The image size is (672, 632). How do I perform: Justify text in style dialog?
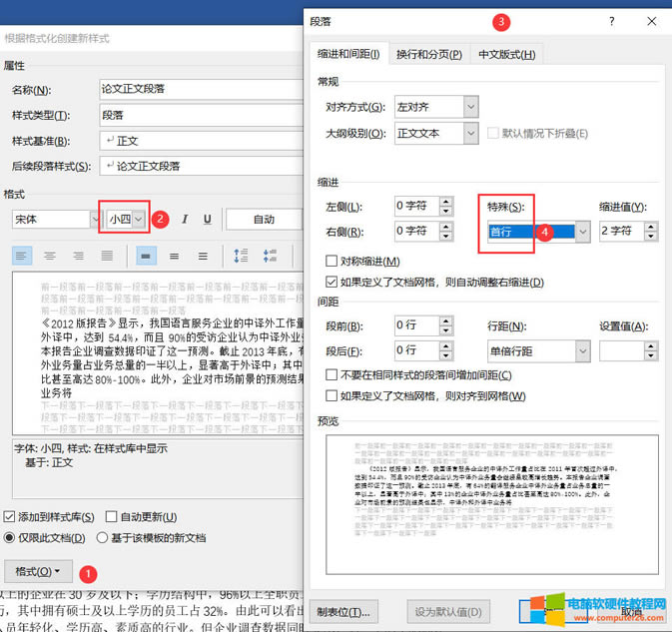(107, 257)
